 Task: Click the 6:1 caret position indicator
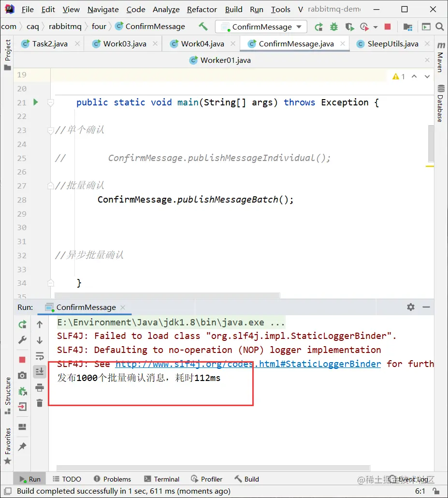[x=420, y=491]
